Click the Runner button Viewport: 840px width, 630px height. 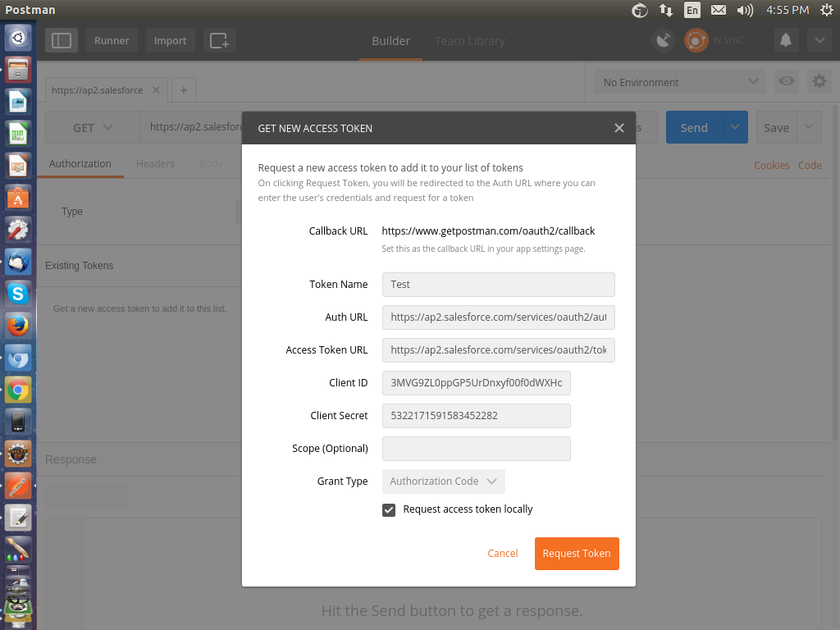click(112, 41)
